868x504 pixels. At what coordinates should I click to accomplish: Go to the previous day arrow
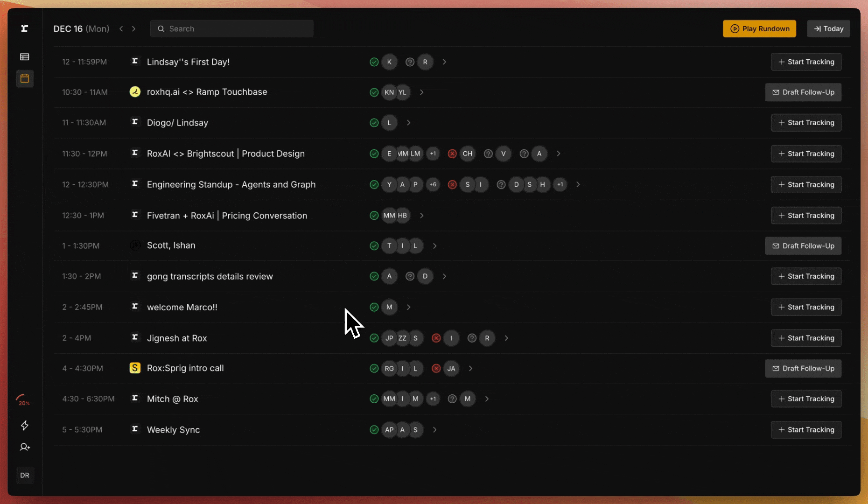coord(121,29)
